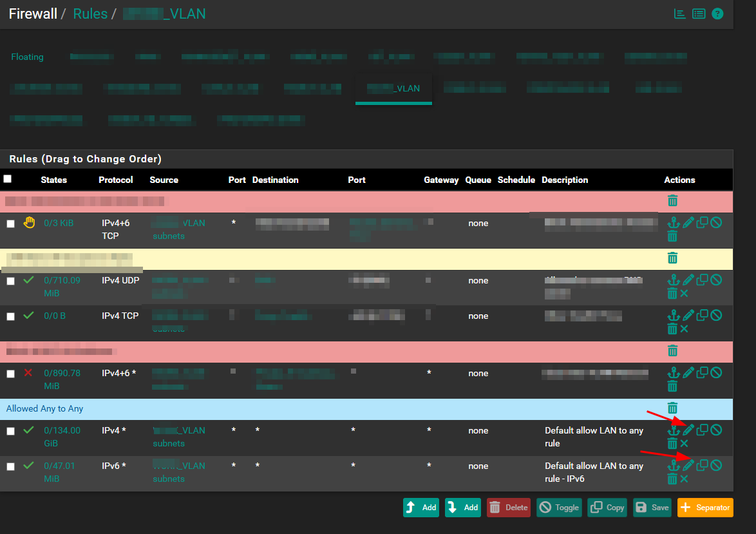Screen dimensions: 756x534
Task: Open states link '0/134.00 GiB'
Action: [62, 437]
